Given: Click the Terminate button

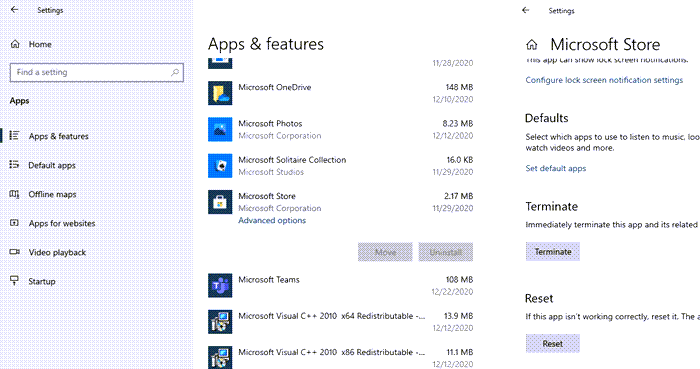Looking at the screenshot, I should tap(553, 252).
